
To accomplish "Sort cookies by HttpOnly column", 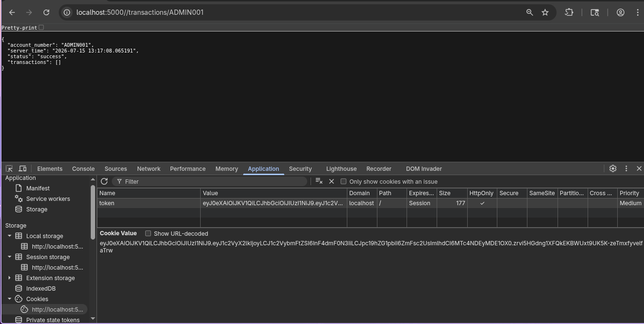I will click(x=482, y=193).
